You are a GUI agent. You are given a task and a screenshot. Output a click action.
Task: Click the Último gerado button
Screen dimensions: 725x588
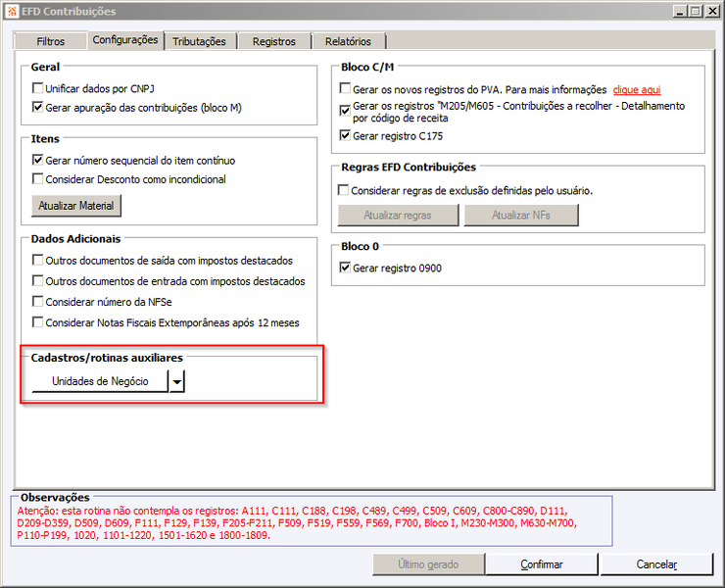[428, 564]
